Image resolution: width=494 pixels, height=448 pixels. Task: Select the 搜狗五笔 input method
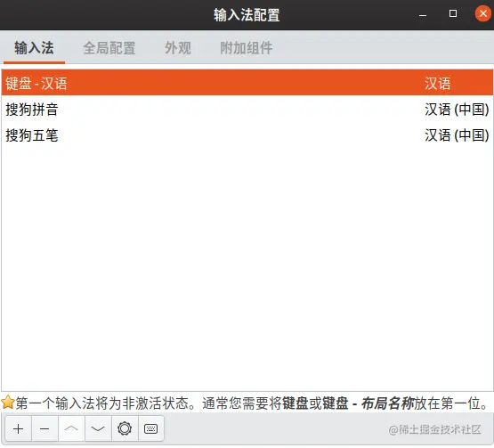(x=247, y=135)
